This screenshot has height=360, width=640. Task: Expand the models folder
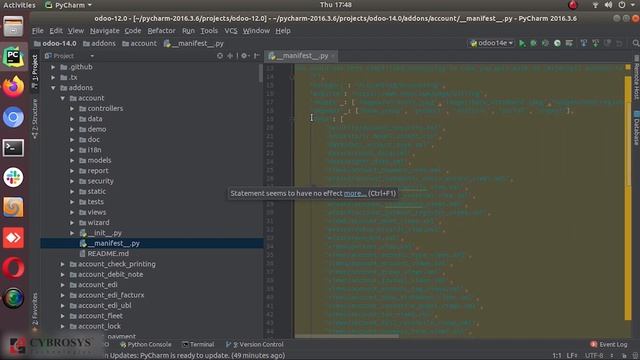(72, 160)
